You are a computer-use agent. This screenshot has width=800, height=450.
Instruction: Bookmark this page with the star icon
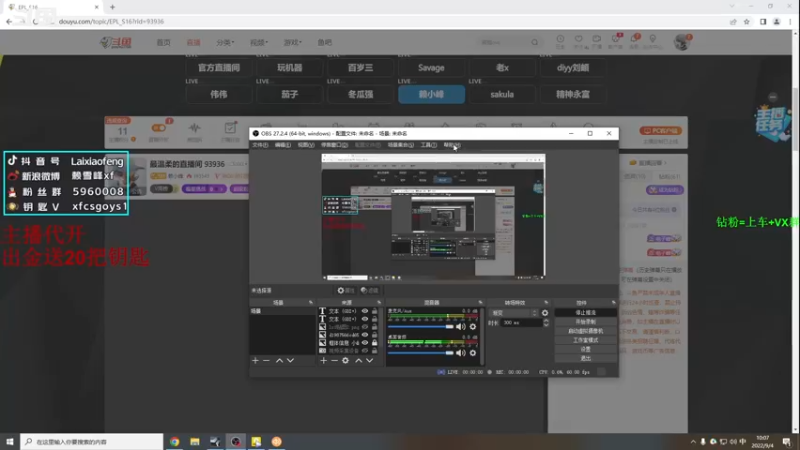pos(746,21)
